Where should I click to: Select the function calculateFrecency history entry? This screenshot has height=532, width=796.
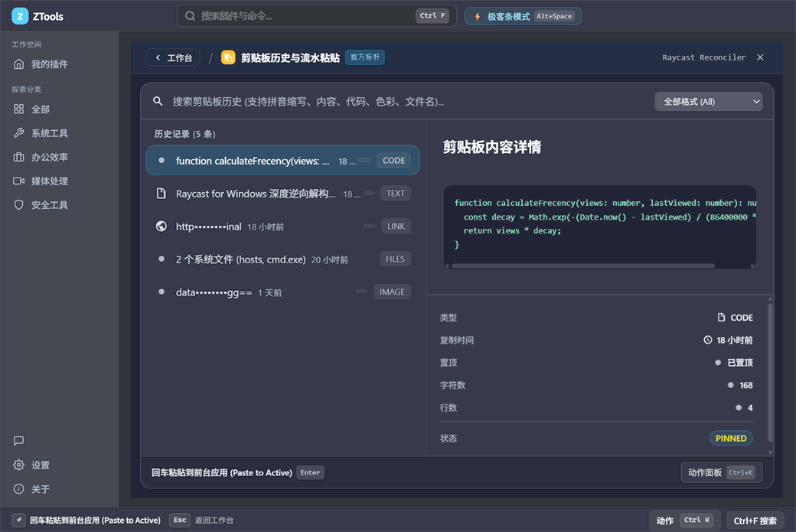pos(282,161)
